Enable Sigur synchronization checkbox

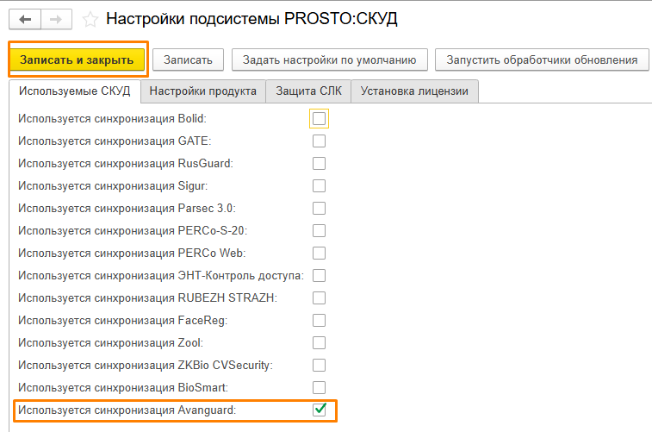319,186
